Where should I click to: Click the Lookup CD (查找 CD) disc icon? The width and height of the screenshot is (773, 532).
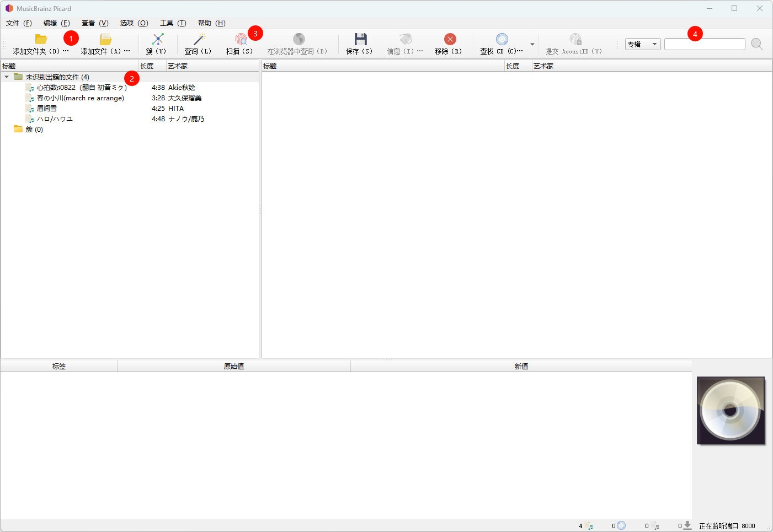[502, 39]
